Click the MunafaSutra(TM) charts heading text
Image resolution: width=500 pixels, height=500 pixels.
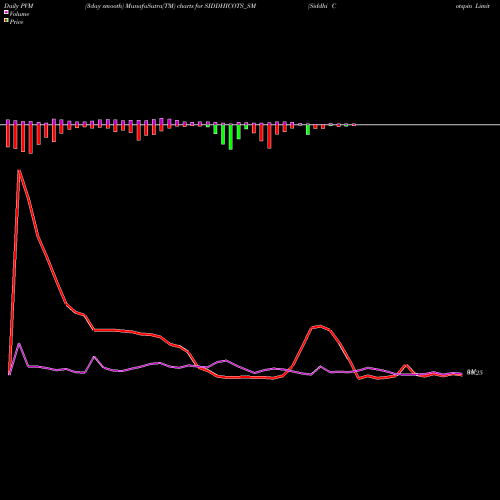tap(170, 6)
